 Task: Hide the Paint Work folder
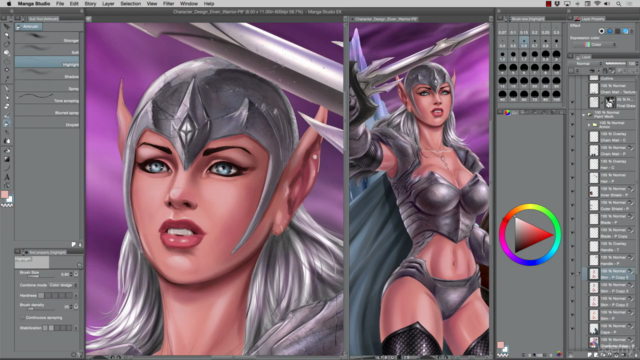click(x=572, y=114)
